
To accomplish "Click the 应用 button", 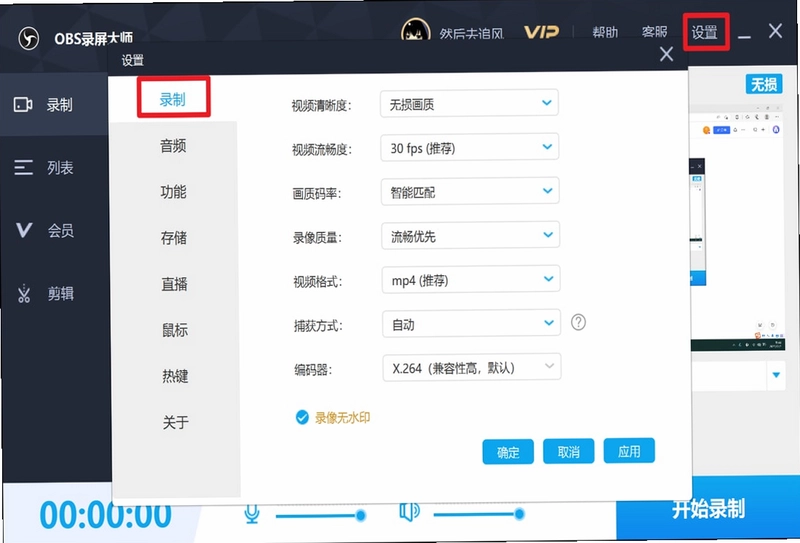I will 629,451.
